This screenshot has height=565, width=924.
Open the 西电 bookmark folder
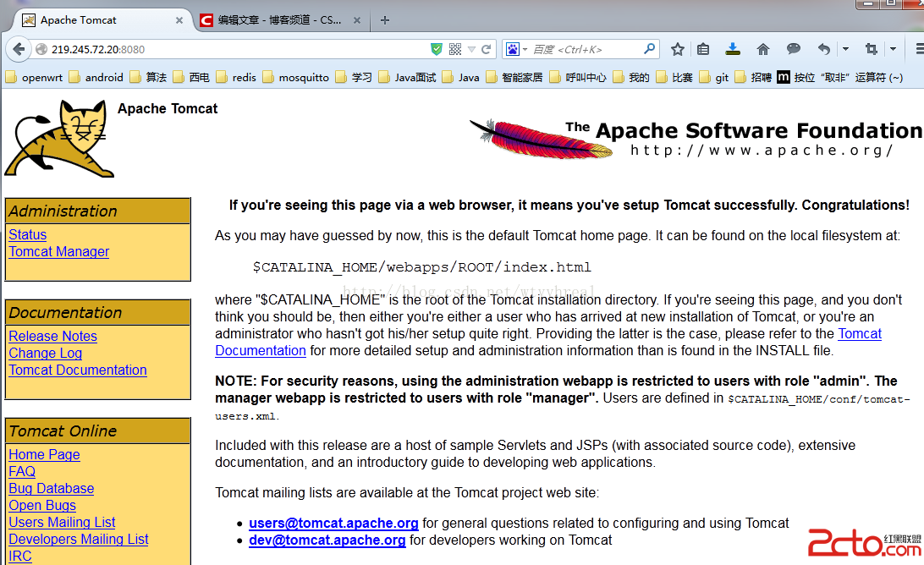[191, 77]
